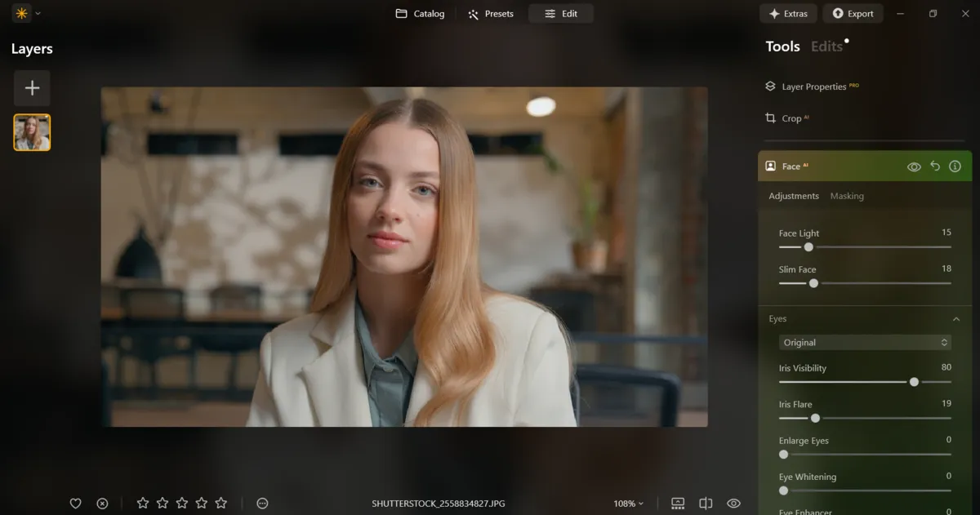This screenshot has width=980, height=515.
Task: Open the 108% zoom level dropdown
Action: 628,503
